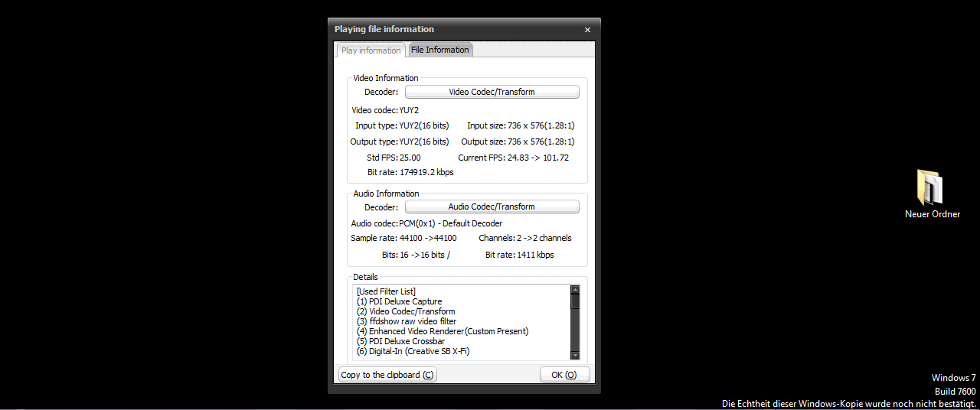Image resolution: width=980 pixels, height=410 pixels.
Task: Confirm the dialog with OK
Action: [564, 375]
